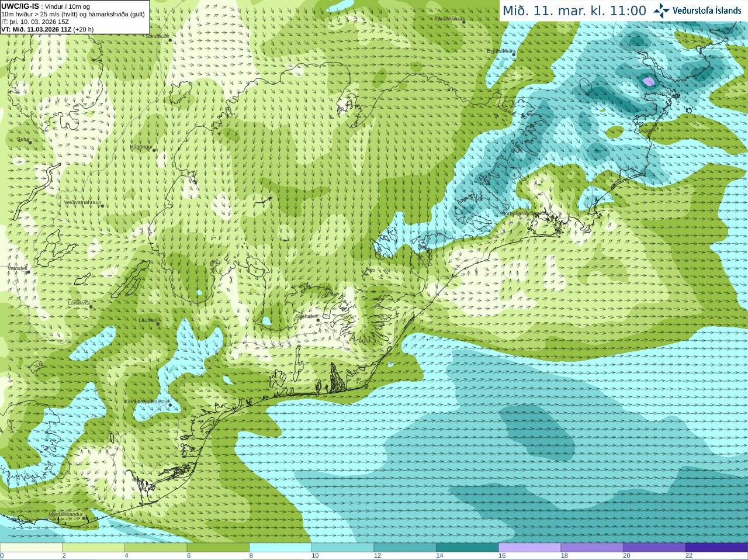Viewport: 748px width, 560px height.
Task: Select the Kirkjubæjarklaustur station label
Action: click(147, 402)
